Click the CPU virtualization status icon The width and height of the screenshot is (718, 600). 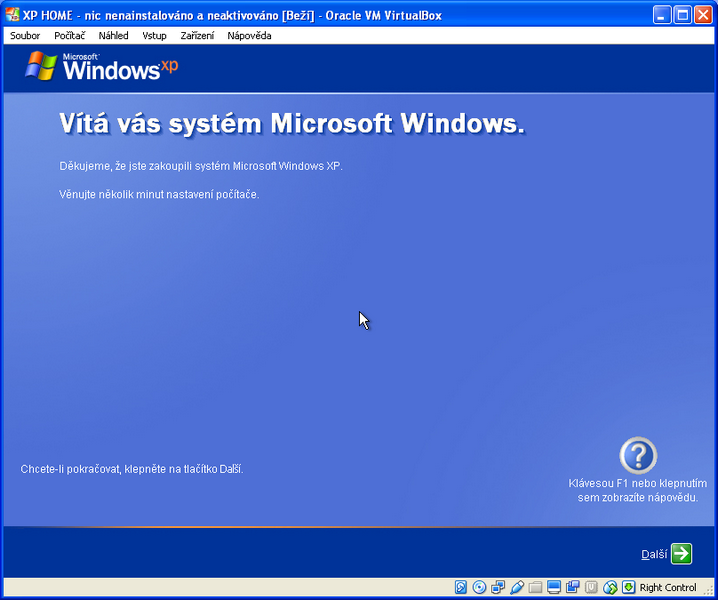pyautogui.click(x=591, y=587)
